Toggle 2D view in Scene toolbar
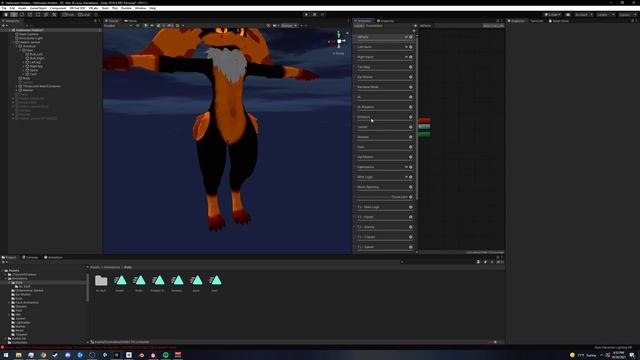This screenshot has height=360, width=640. coord(138,26)
